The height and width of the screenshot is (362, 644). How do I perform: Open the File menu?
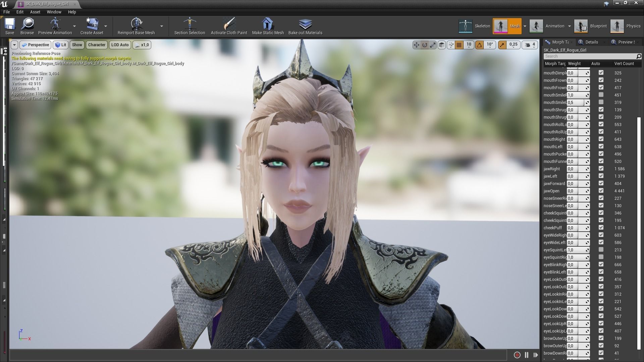6,12
